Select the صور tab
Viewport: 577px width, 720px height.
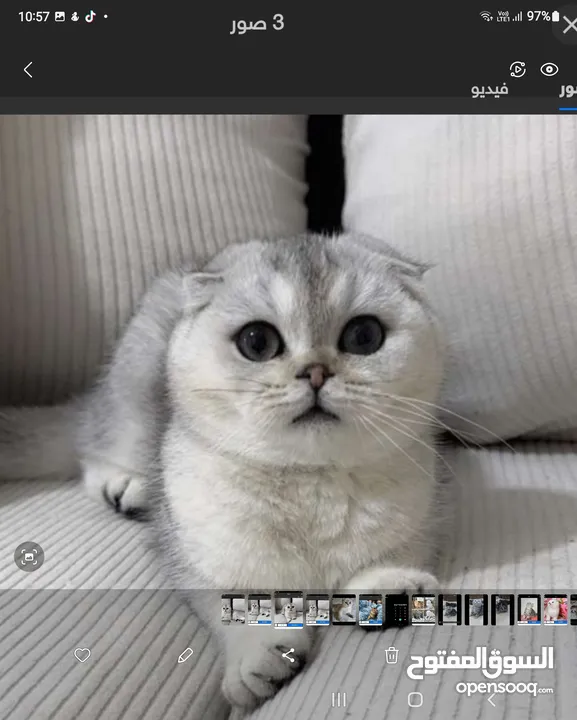(x=568, y=89)
